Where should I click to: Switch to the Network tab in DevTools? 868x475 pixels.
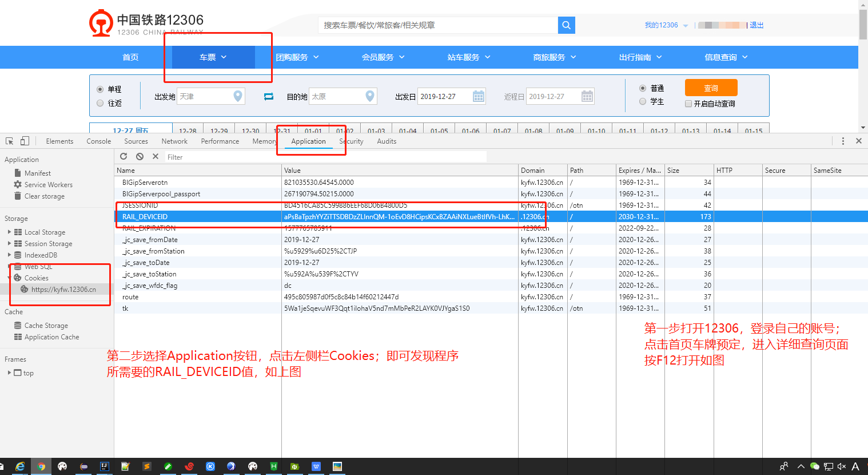(174, 141)
